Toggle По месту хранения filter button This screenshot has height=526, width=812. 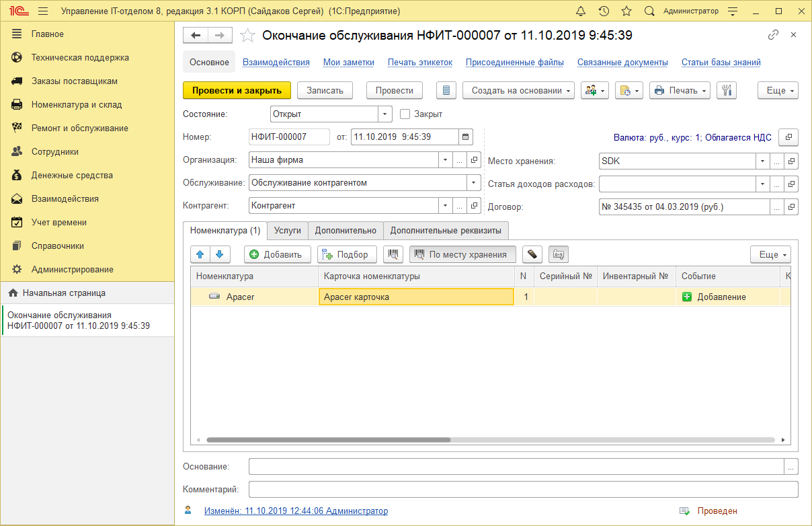click(x=462, y=254)
